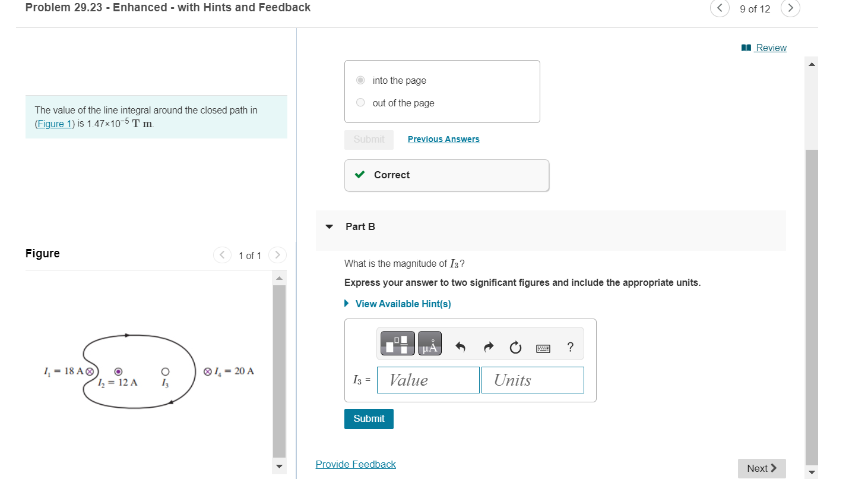Click the question mark help icon

570,347
